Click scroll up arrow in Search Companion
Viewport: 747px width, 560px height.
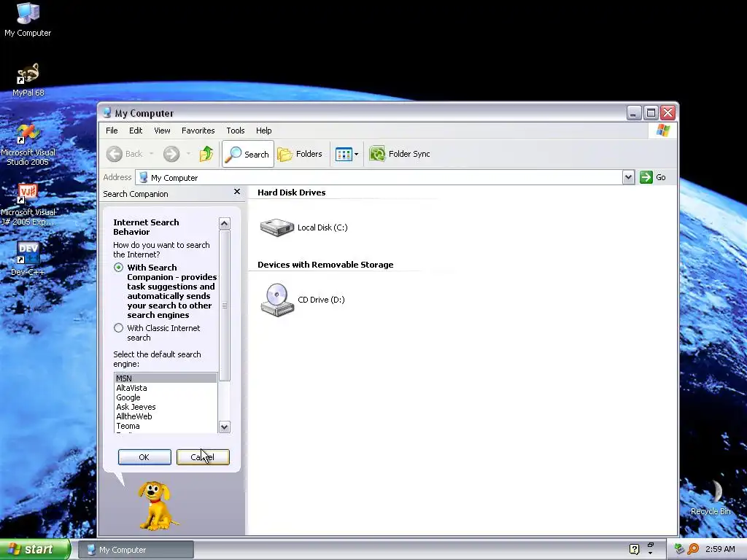225,224
